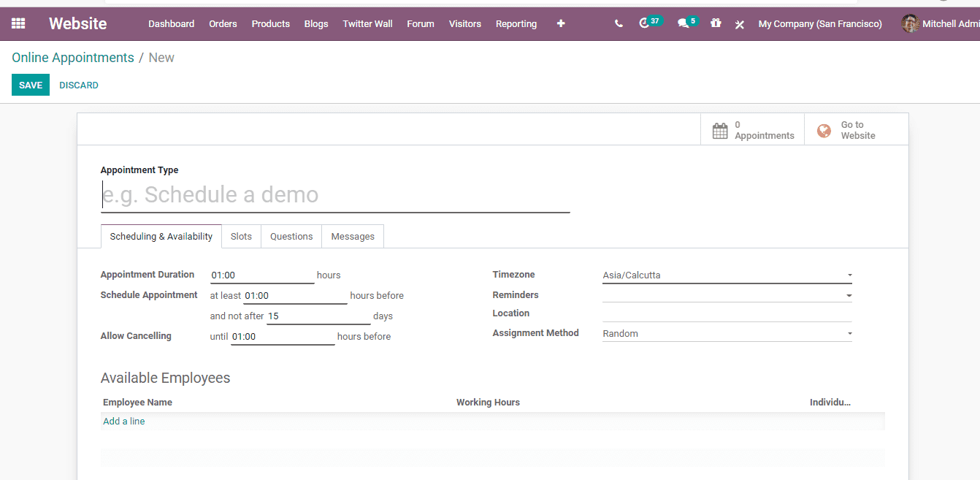Screen dimensions: 980x480
Task: Open the apps grid menu icon
Action: pos(18,23)
